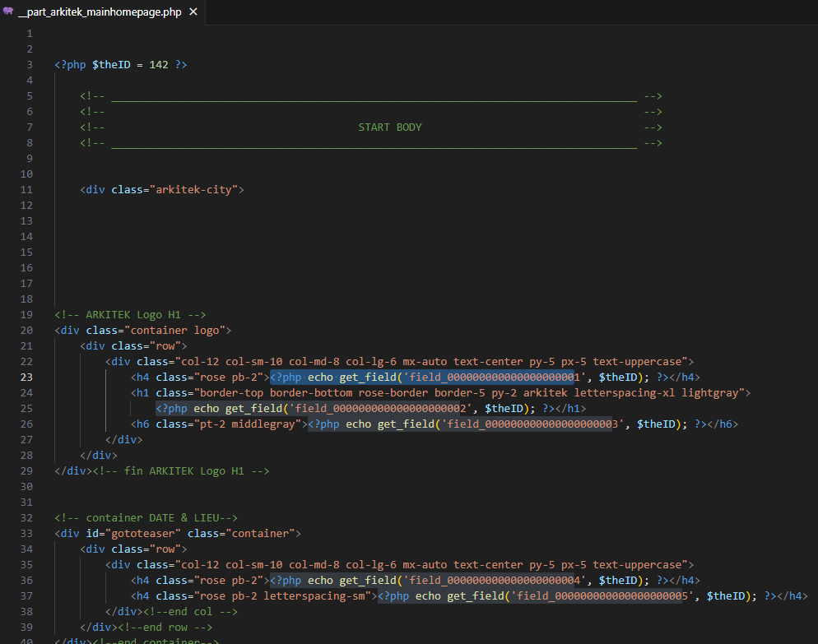Click the end col comment on line 38
Image resolution: width=818 pixels, height=644 pixels.
point(190,612)
